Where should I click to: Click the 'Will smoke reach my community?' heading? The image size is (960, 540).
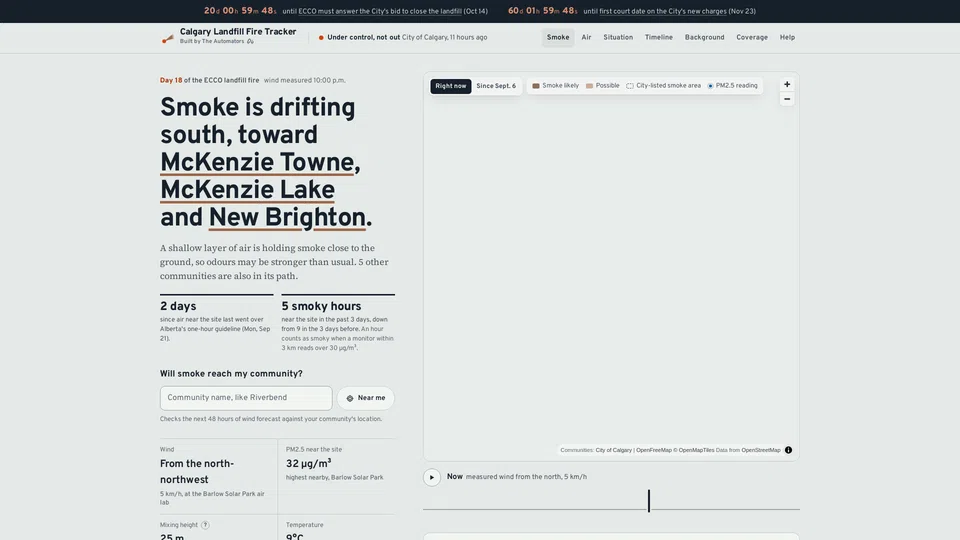pyautogui.click(x=231, y=374)
